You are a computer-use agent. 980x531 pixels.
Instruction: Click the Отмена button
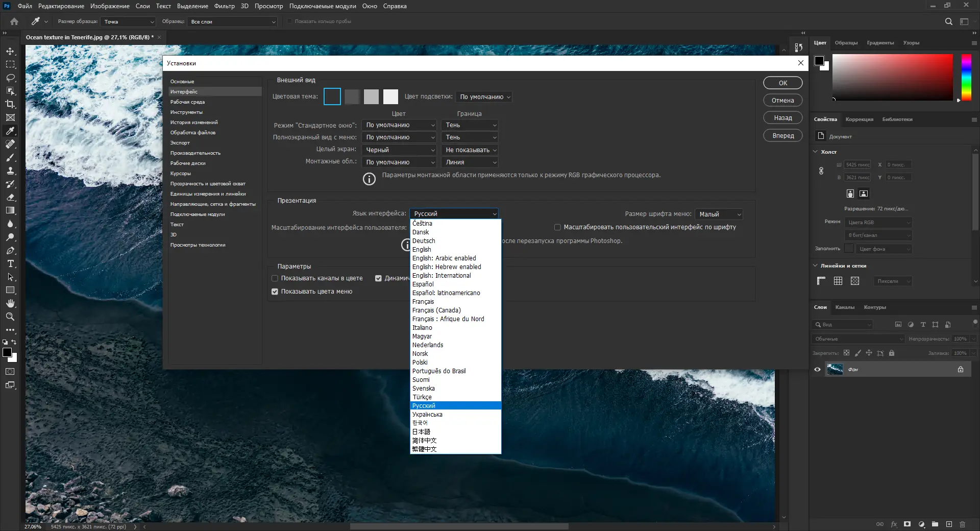point(782,101)
